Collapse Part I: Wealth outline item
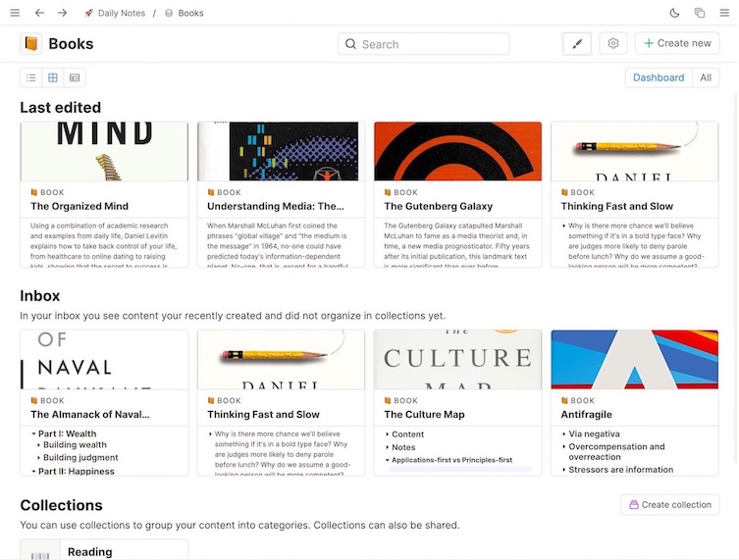The width and height of the screenshot is (739, 560). 34,433
